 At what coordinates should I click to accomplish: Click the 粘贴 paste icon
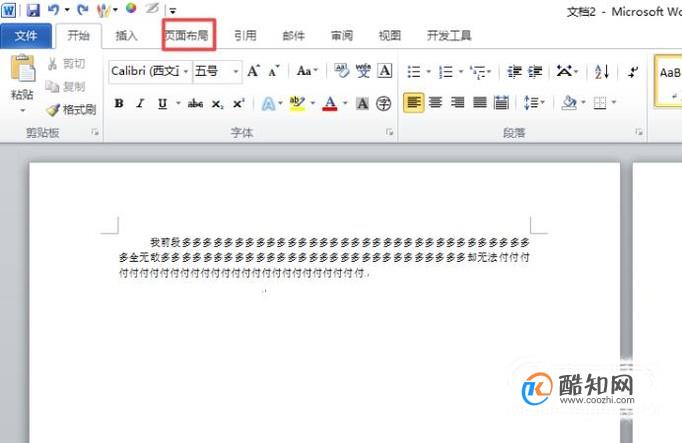(x=22, y=69)
